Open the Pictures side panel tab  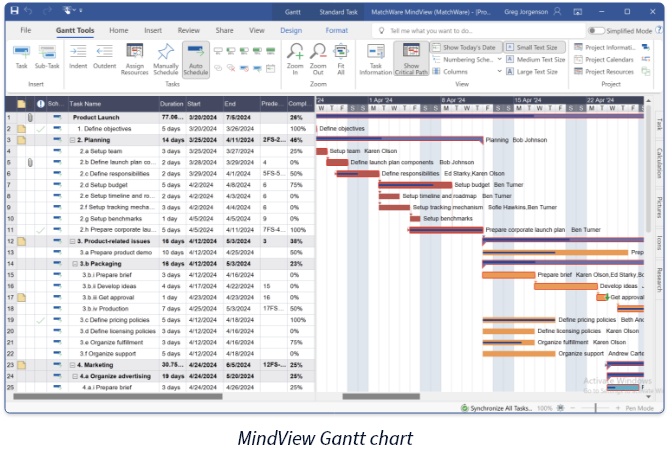click(659, 208)
